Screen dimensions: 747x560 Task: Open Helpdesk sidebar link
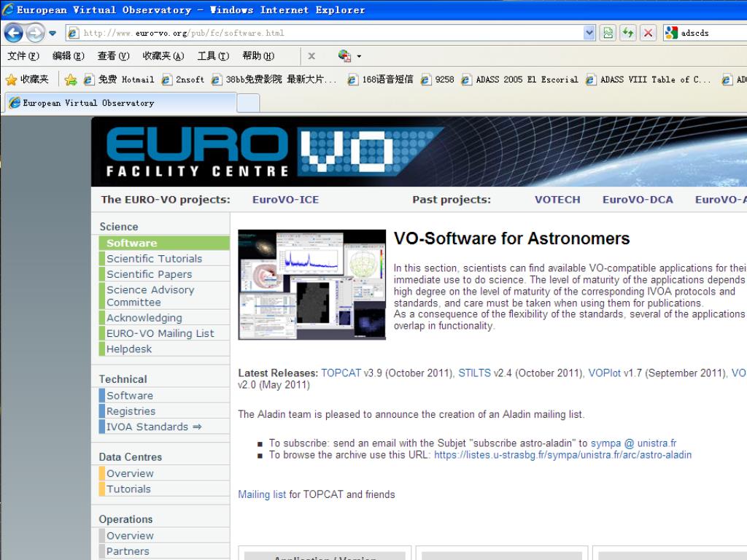(129, 349)
